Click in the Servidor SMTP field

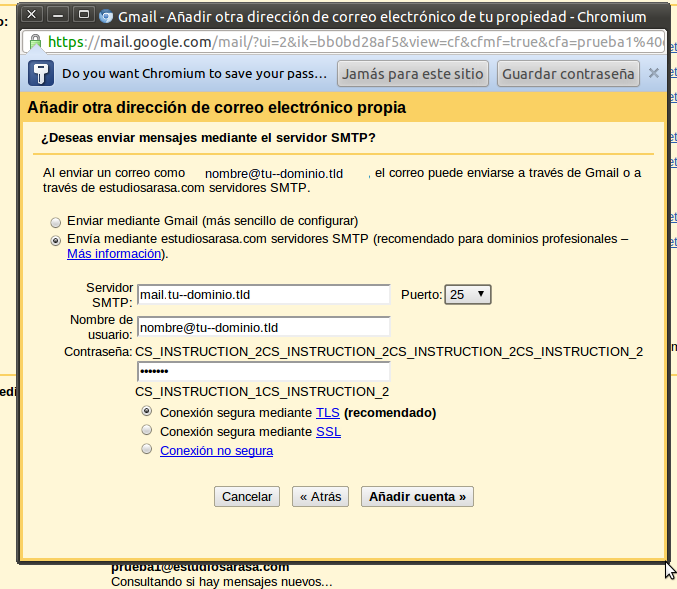click(x=263, y=294)
